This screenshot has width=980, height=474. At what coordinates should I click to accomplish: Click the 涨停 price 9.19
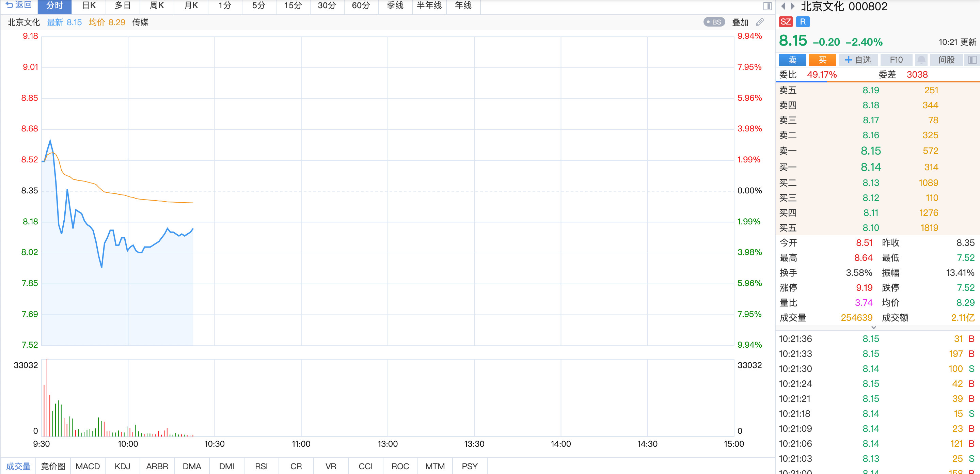[x=864, y=288]
